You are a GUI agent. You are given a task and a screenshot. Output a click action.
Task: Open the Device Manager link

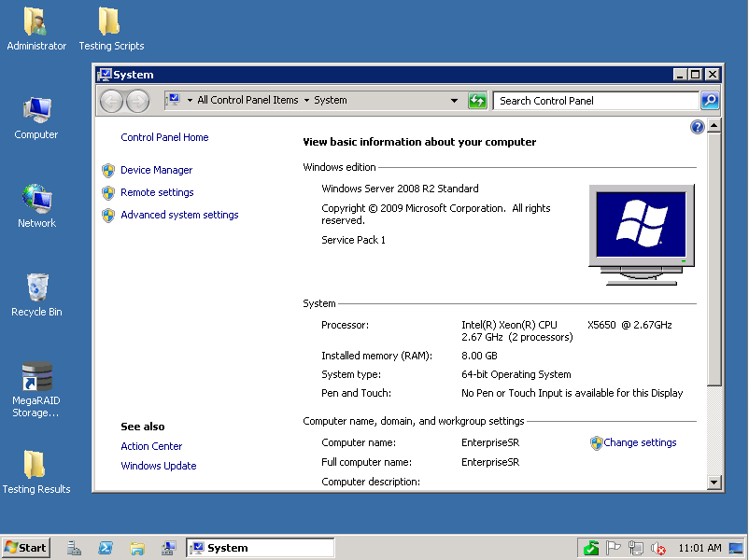156,170
